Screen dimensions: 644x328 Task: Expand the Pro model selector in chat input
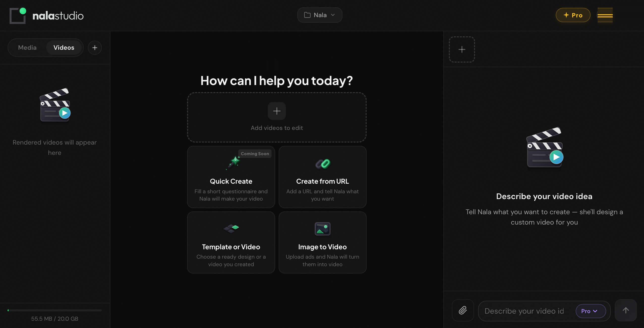point(590,311)
